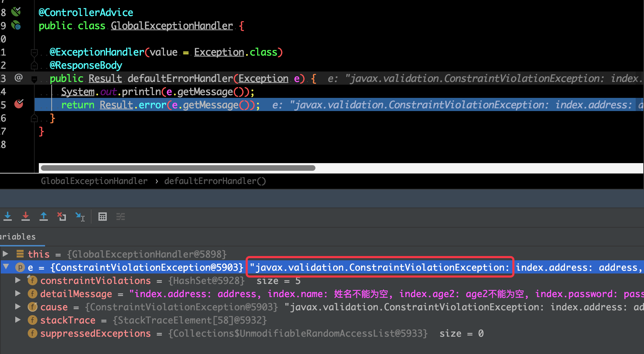Viewport: 644px width, 354px height.
Task: Click the GlobalExceptionHandler@5898 value
Action: coord(147,254)
